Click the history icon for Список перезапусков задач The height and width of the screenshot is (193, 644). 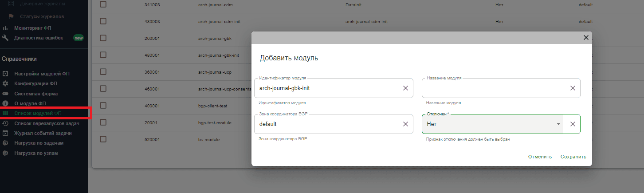click(5, 123)
